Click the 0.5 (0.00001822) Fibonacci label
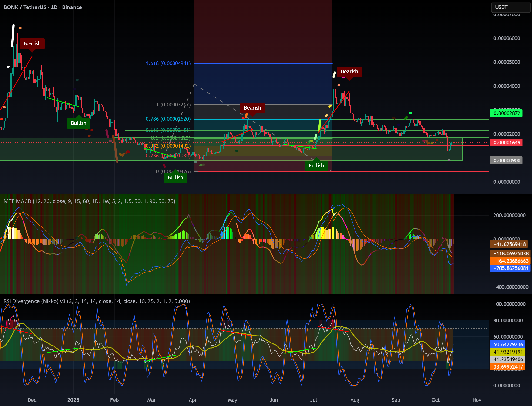 point(171,138)
